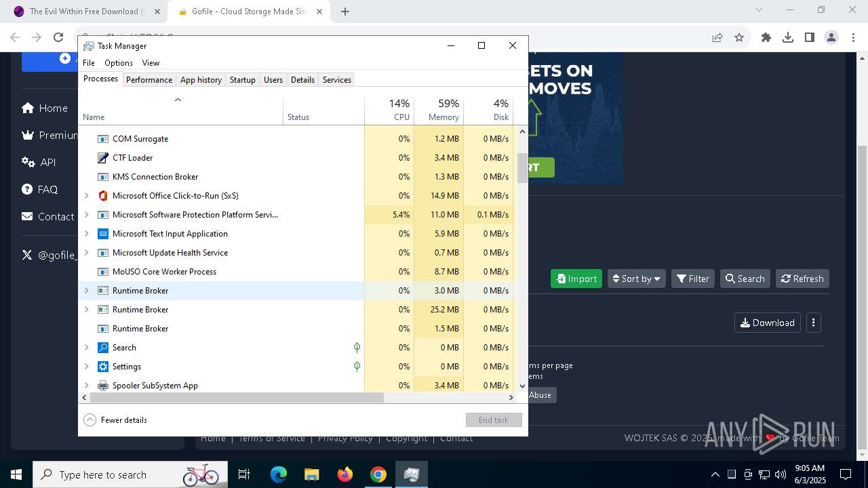This screenshot has width=868, height=488.
Task: Switch to the Performance tab
Action: pyautogui.click(x=149, y=80)
